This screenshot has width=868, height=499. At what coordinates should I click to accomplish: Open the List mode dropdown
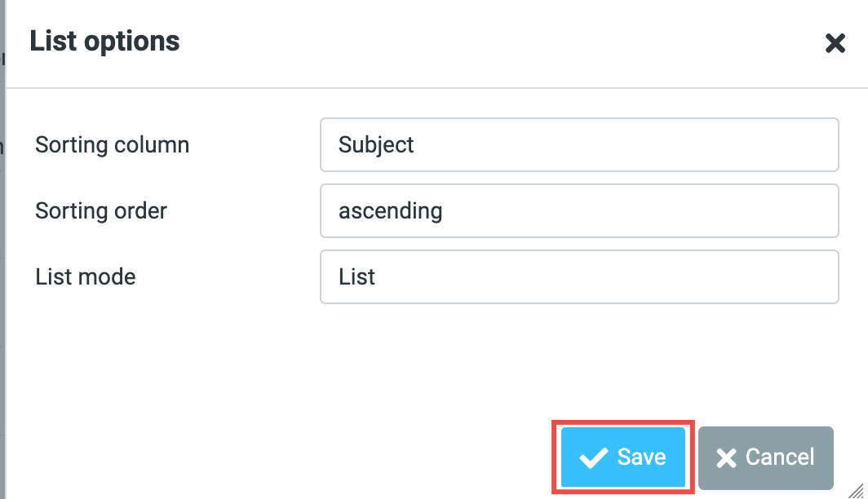579,277
